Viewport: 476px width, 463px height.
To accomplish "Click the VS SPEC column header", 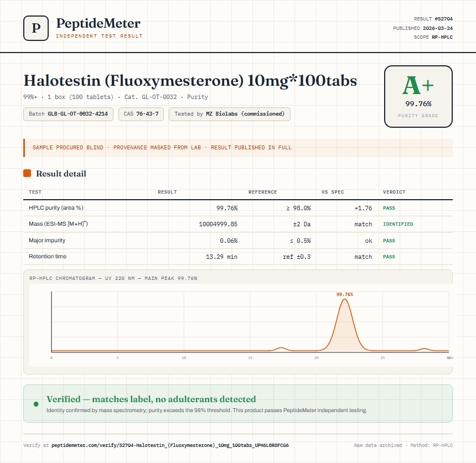I will click(x=333, y=192).
